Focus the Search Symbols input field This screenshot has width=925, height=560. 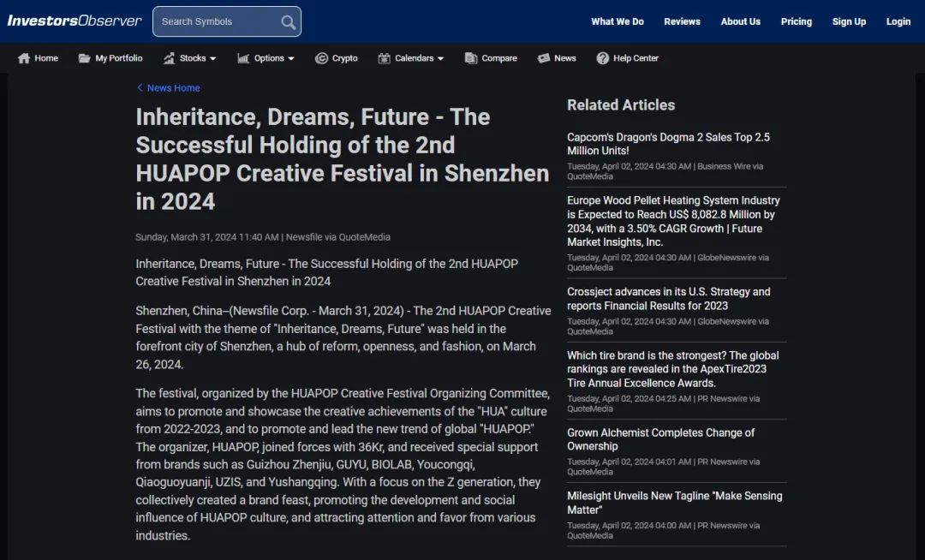click(x=226, y=21)
